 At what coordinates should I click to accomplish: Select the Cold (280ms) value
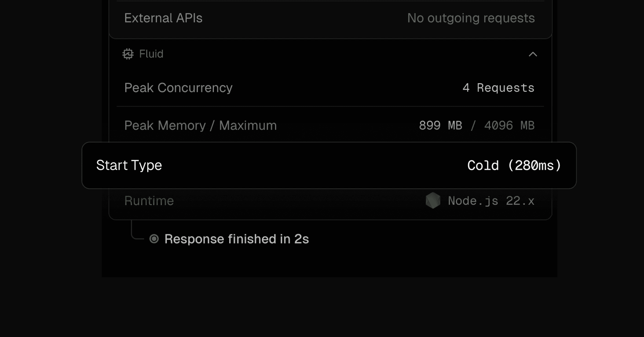[514, 165]
